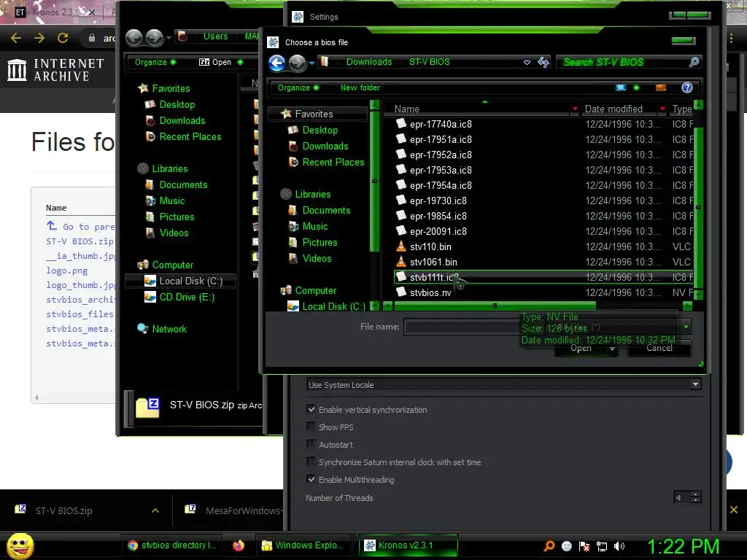Go back in the bios file dialog
This screenshot has height=560, width=747.
(276, 63)
